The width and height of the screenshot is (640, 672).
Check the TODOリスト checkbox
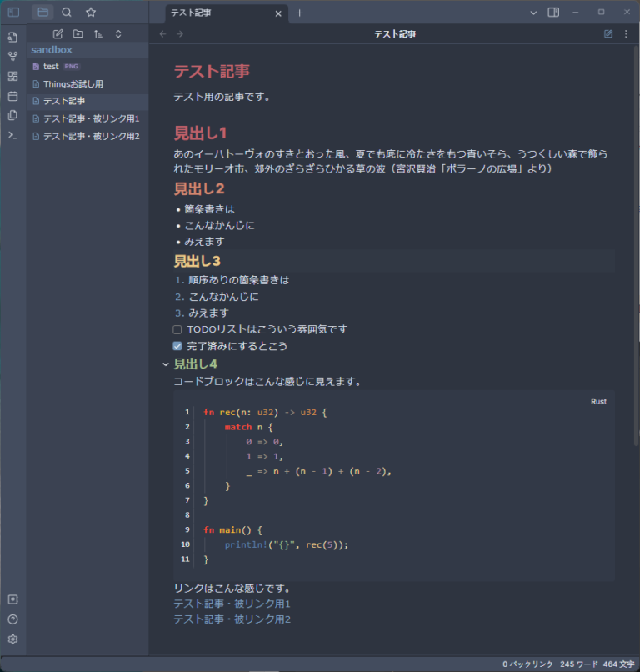point(177,328)
